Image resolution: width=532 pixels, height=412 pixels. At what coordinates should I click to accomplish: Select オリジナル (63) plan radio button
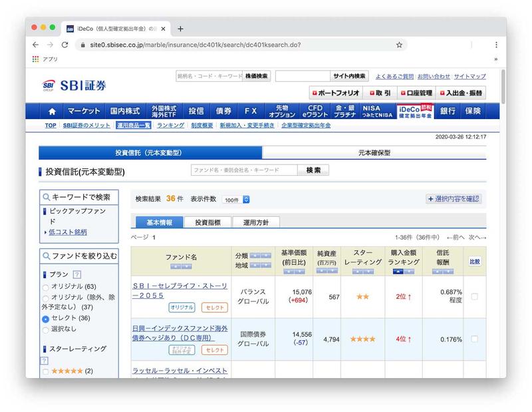45,288
